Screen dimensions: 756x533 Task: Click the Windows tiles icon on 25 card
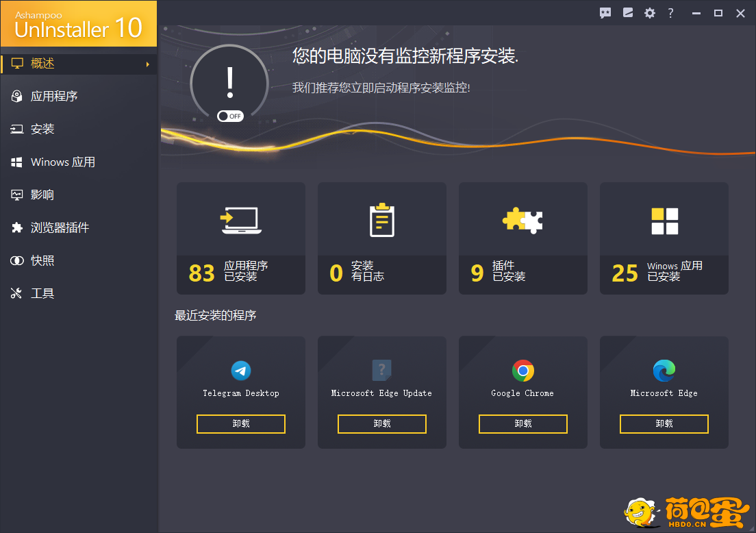(664, 221)
